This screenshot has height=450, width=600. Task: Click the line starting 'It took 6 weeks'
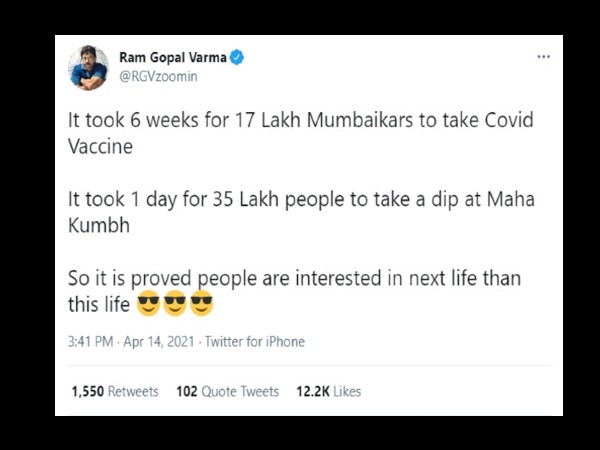(301, 120)
